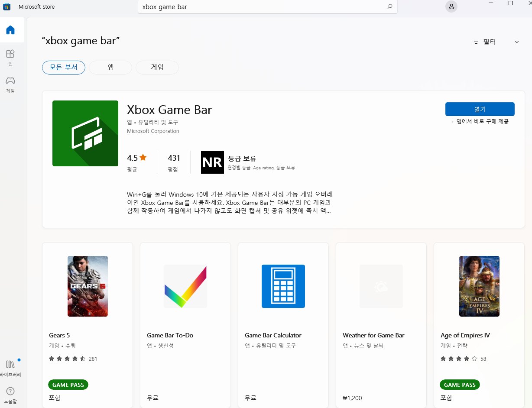This screenshot has height=408, width=532.
Task: Click Microsoft Corporation publisher name
Action: coord(153,131)
